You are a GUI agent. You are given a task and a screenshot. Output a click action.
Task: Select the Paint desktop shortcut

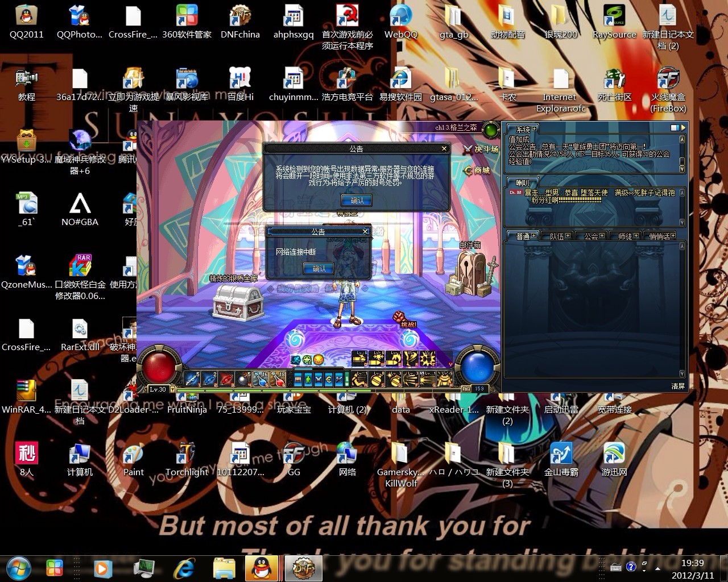133,460
